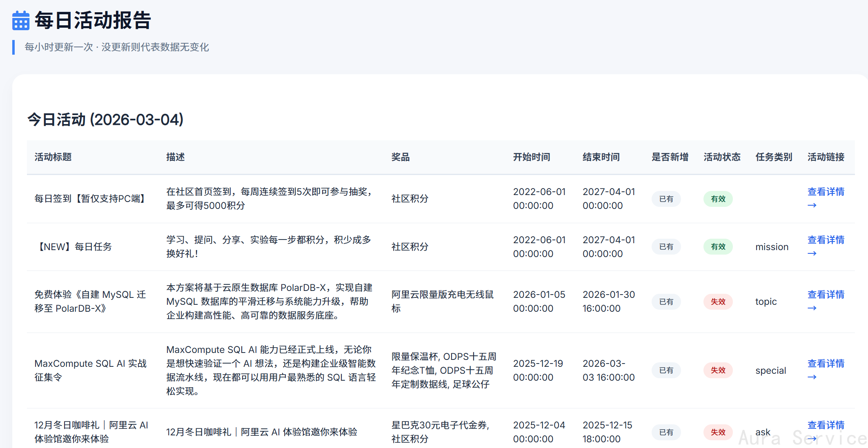The image size is (868, 448).
Task: Click the 任务类别 column header
Action: pyautogui.click(x=774, y=157)
